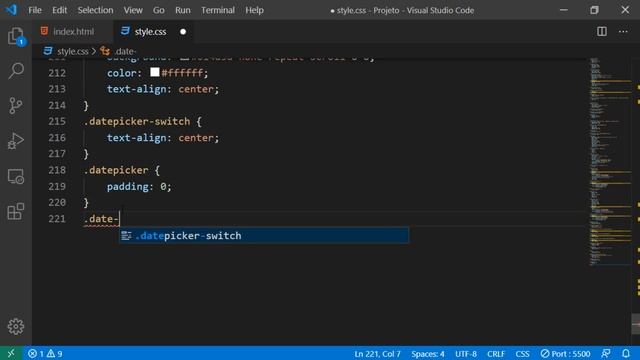Open the Source Control view icon
The image size is (640, 360).
click(16, 106)
